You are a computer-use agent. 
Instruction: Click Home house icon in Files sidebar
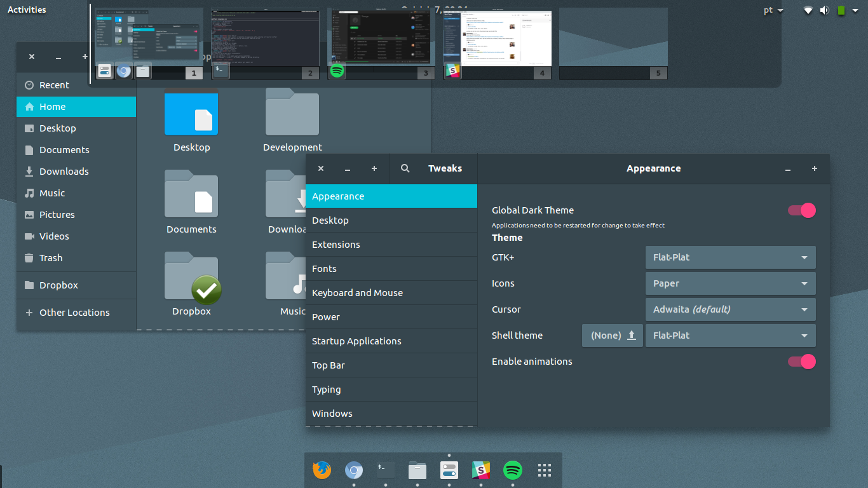pyautogui.click(x=29, y=107)
